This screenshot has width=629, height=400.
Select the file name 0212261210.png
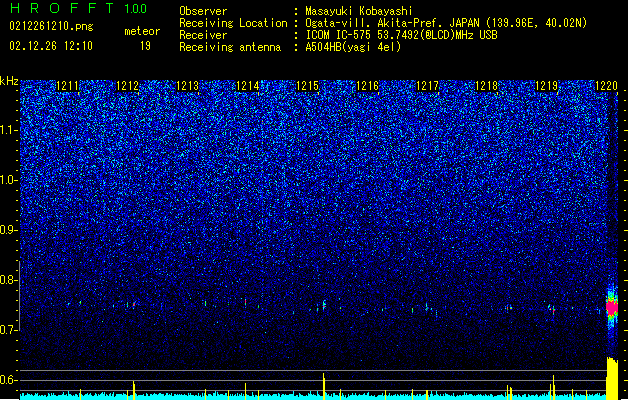tap(51, 27)
